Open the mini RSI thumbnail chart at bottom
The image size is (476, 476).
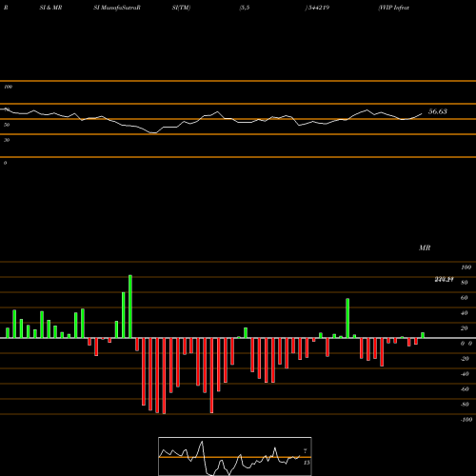tap(235, 456)
